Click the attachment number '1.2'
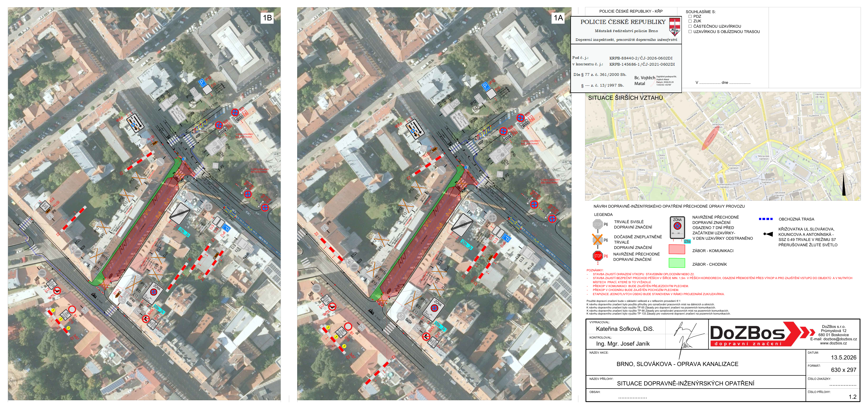Image resolution: width=868 pixels, height=409 pixels. 852,397
